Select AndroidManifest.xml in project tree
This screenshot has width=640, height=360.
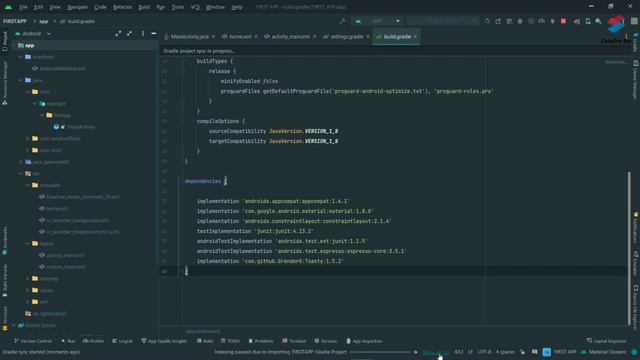tap(59, 69)
